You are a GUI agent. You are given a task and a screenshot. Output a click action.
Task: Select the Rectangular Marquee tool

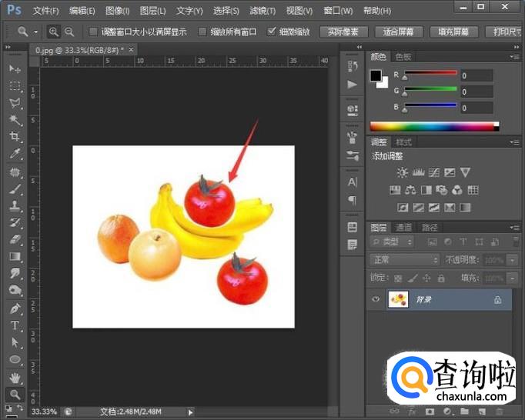tap(15, 86)
